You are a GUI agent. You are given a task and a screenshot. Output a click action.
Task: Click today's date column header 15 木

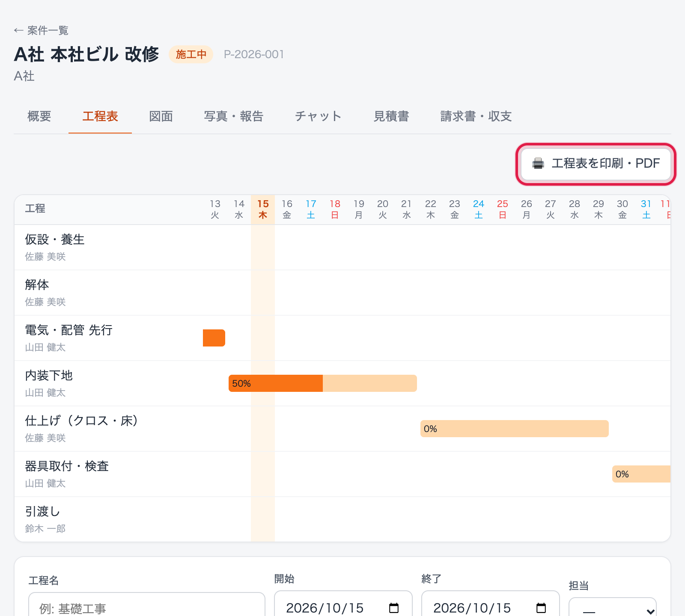(263, 209)
